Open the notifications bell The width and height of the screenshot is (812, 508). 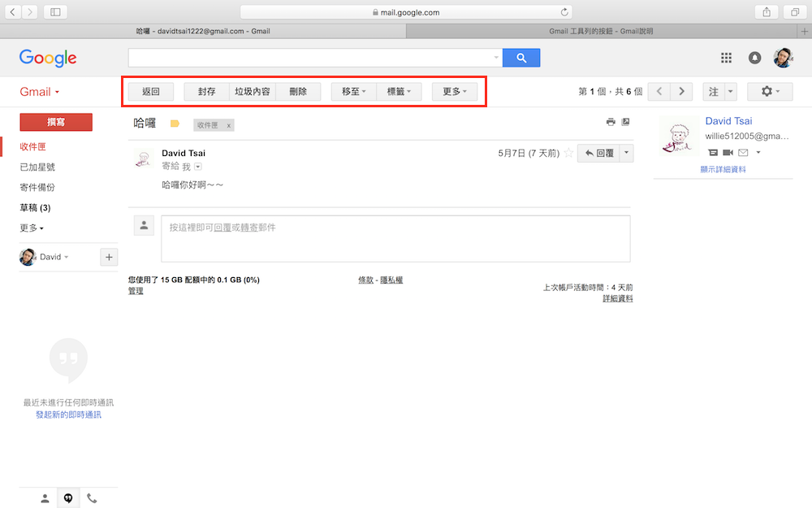coord(754,58)
